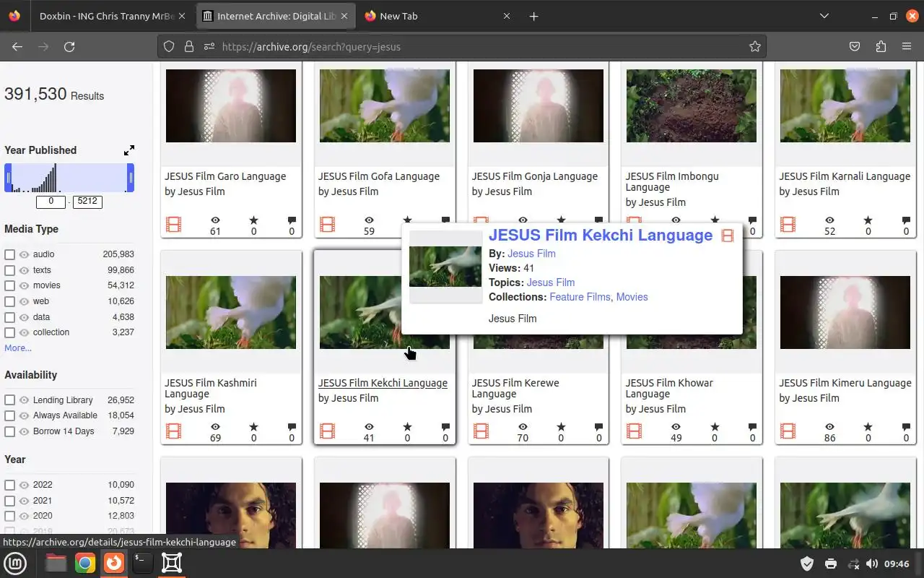This screenshot has height=578, width=924.
Task: Click movie icon on Kimeru Language card
Action: (788, 431)
